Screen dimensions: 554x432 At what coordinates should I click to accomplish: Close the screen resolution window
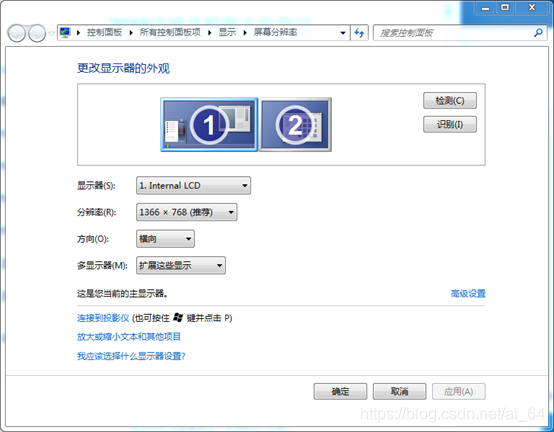pos(532,7)
